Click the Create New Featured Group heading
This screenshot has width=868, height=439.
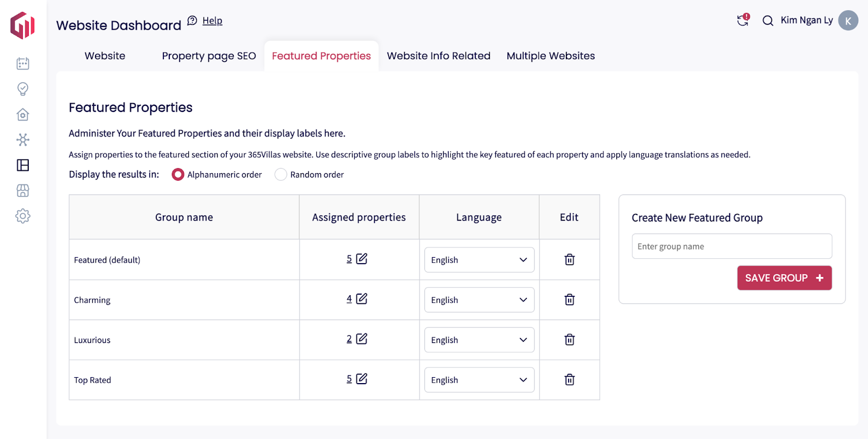click(x=697, y=218)
